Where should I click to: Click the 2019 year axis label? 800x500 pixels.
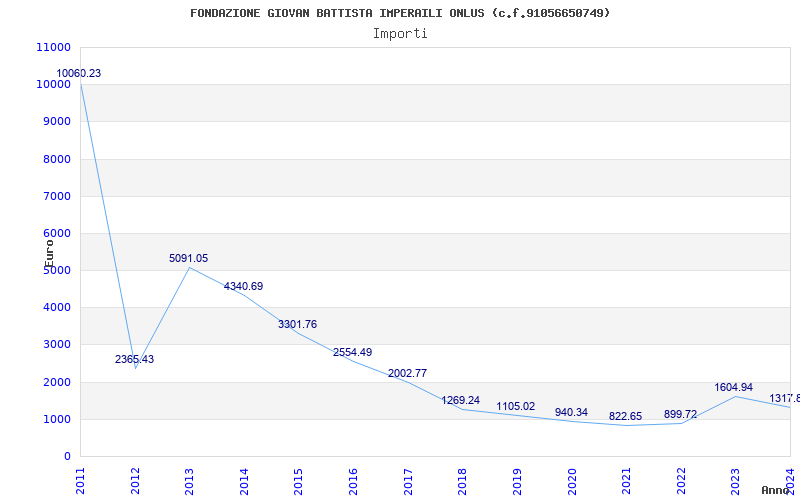(x=517, y=482)
